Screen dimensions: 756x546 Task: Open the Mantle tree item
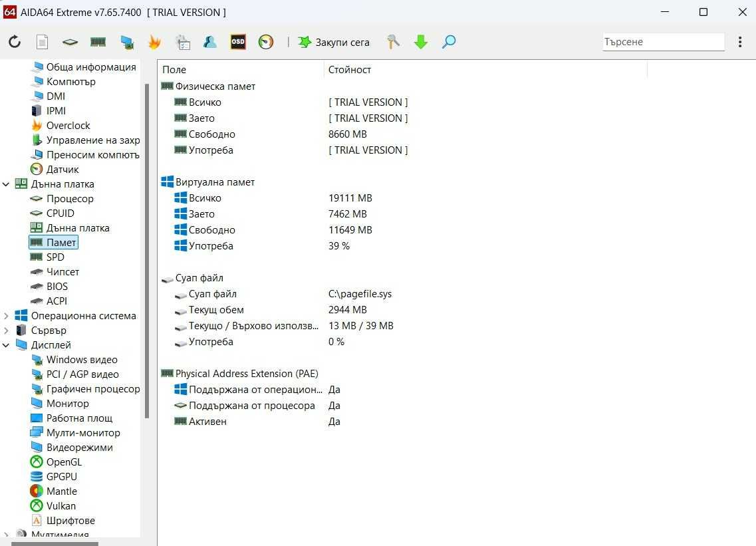pyautogui.click(x=53, y=491)
